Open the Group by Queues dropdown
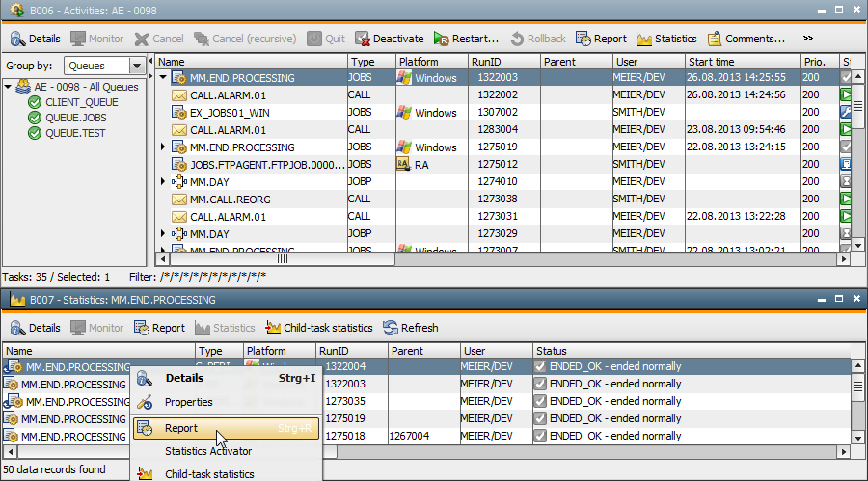The height and width of the screenshot is (481, 868). pos(137,66)
